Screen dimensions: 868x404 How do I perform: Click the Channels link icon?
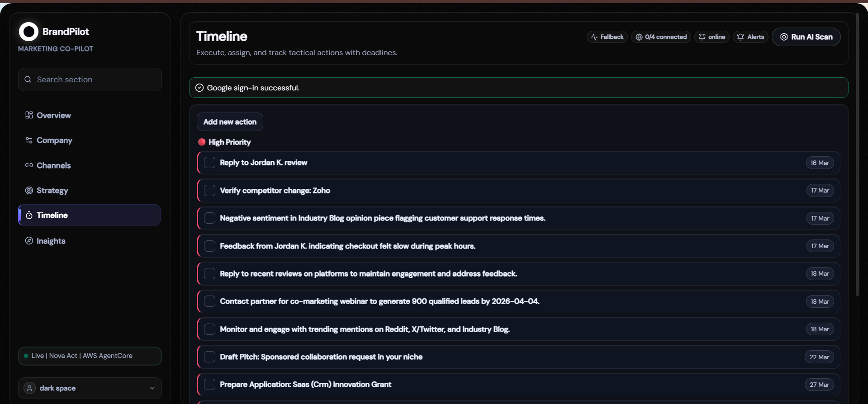[x=29, y=165]
